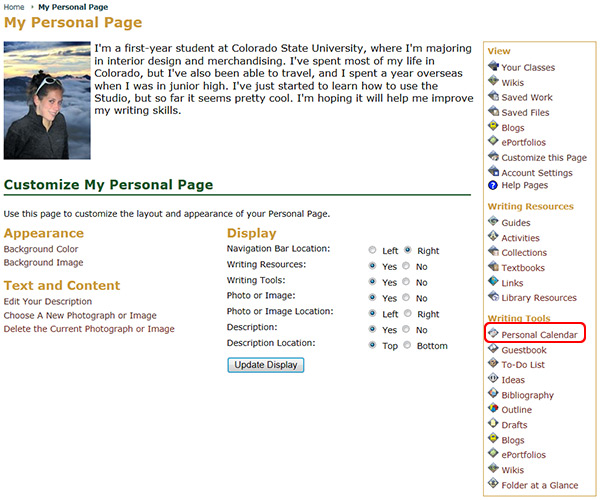Click the Outline icon in Writing Tools
The height and width of the screenshot is (500, 600).
[492, 410]
